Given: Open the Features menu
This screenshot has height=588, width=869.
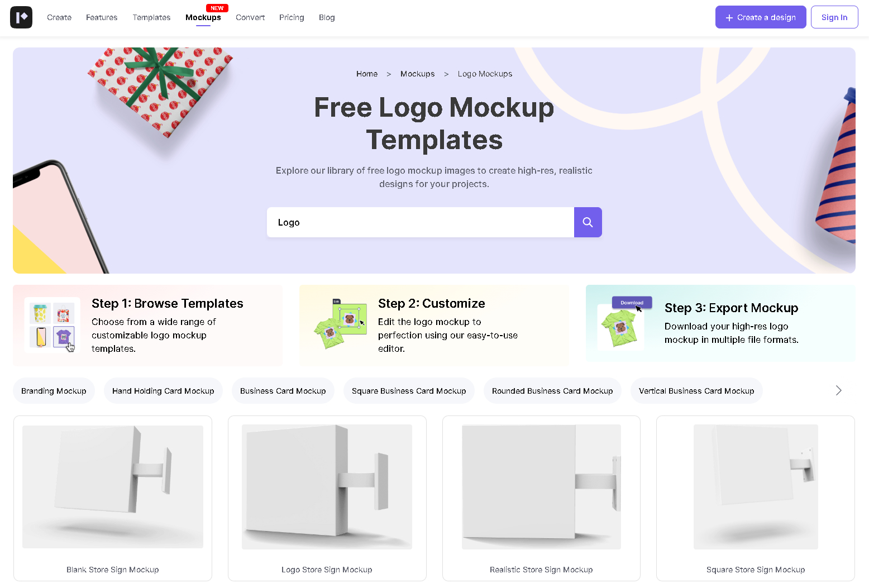Looking at the screenshot, I should 102,17.
